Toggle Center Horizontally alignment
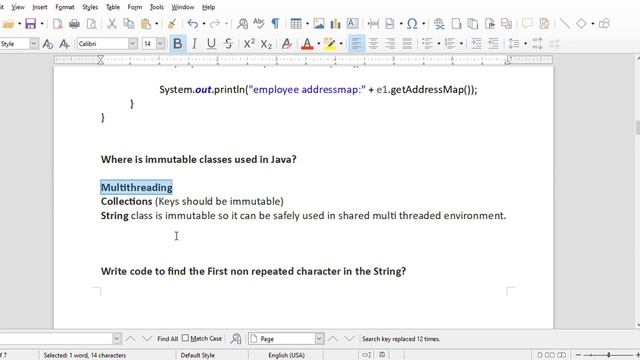Screen dimensions: 640x360 [373, 44]
